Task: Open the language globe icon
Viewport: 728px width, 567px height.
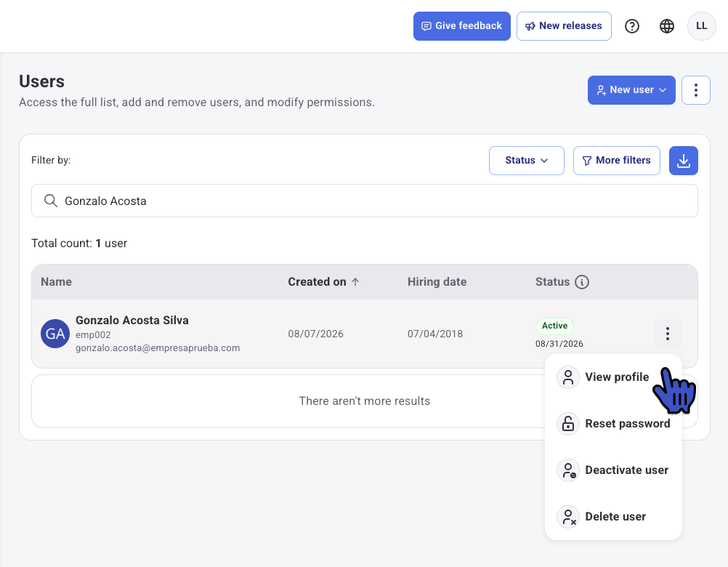Action: click(667, 26)
